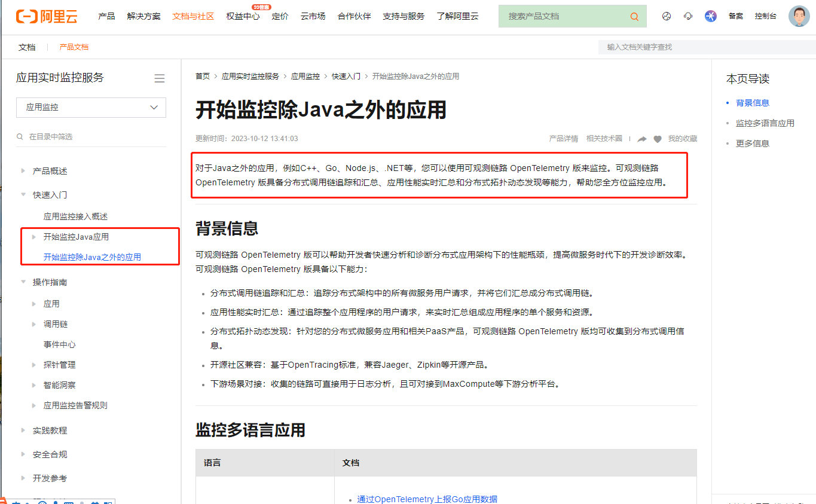Screen dimensions: 816x504
Task: Focus the 输入文档关键字查找 input
Action: click(706, 47)
